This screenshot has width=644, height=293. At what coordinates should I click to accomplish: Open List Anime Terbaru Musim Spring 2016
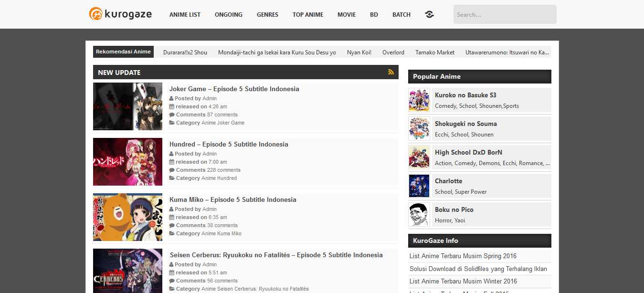[463, 256]
